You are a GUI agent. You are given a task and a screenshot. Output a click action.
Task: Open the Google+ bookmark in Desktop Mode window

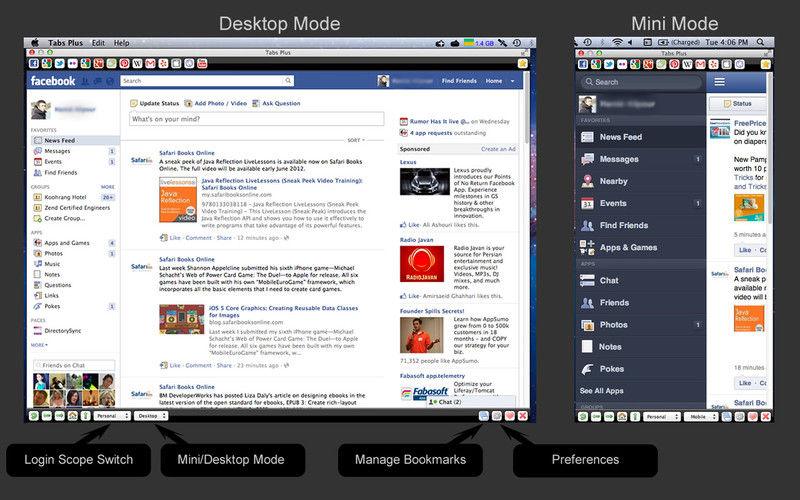pyautogui.click(x=99, y=63)
